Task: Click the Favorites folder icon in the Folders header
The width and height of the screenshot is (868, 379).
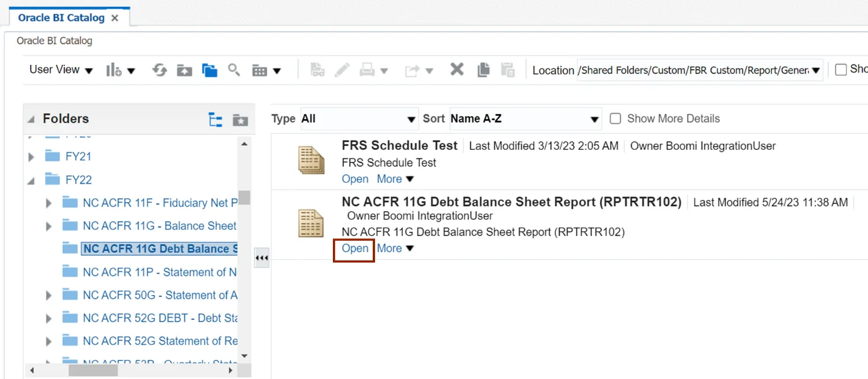Action: (x=240, y=119)
